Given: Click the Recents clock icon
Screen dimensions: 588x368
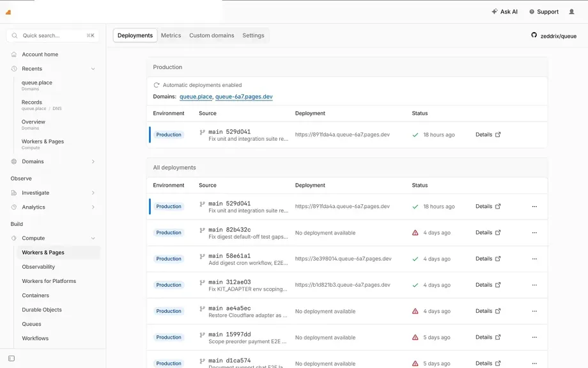Looking at the screenshot, I should (x=14, y=68).
